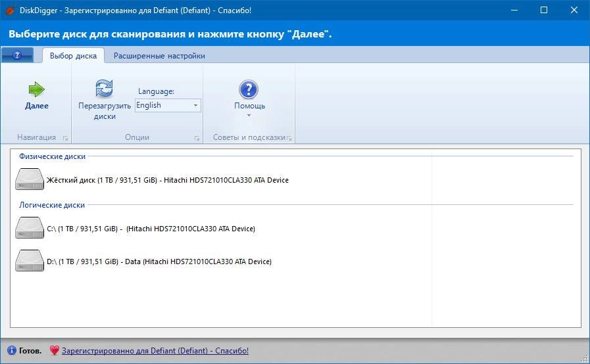Open the Навигация group dialog launcher
This screenshot has height=364, width=590.
(66, 138)
